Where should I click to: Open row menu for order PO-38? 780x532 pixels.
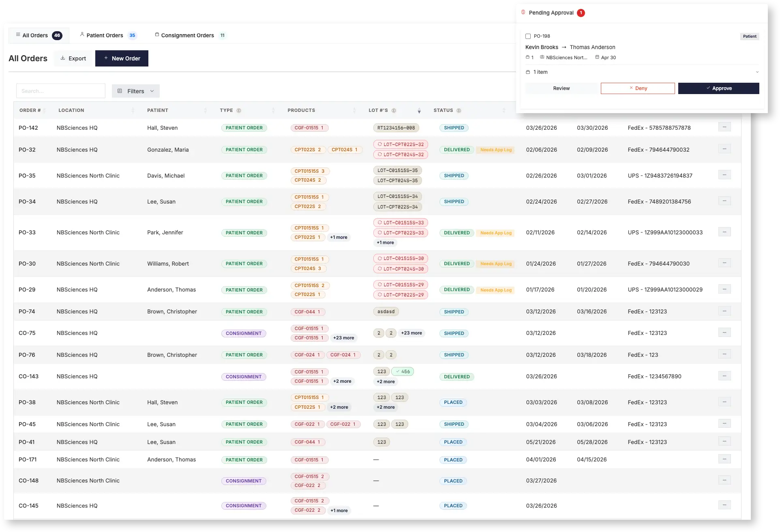tap(724, 402)
